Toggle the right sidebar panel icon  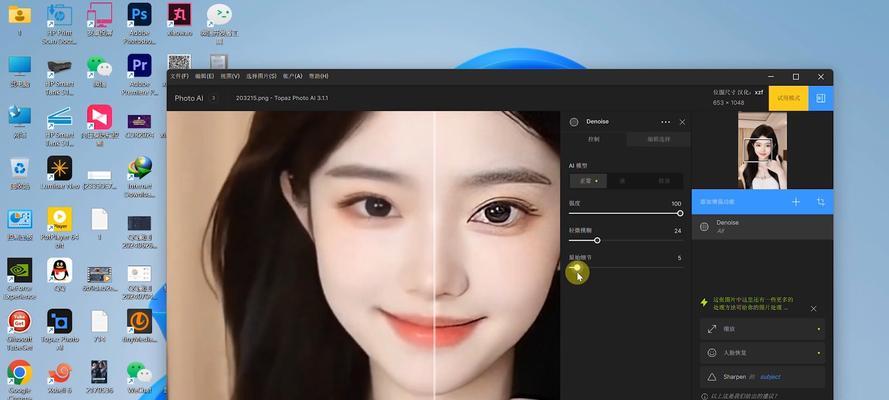[820, 98]
